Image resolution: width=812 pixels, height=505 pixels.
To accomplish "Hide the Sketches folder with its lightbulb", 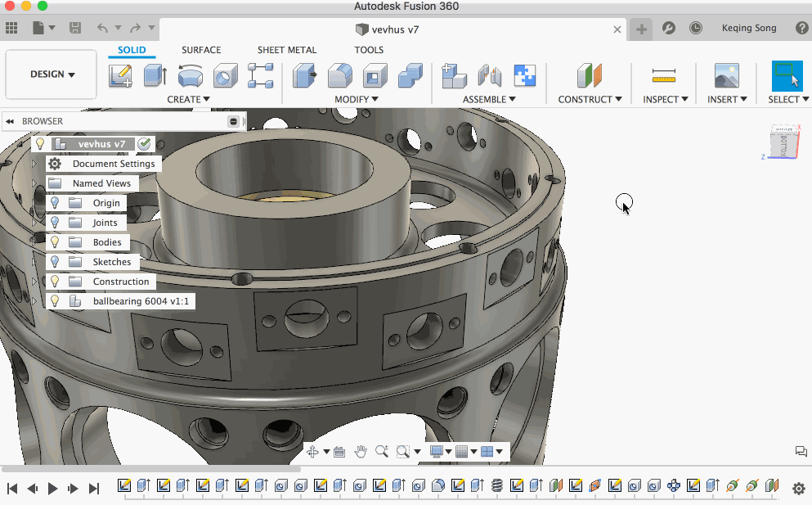I will pos(55,262).
